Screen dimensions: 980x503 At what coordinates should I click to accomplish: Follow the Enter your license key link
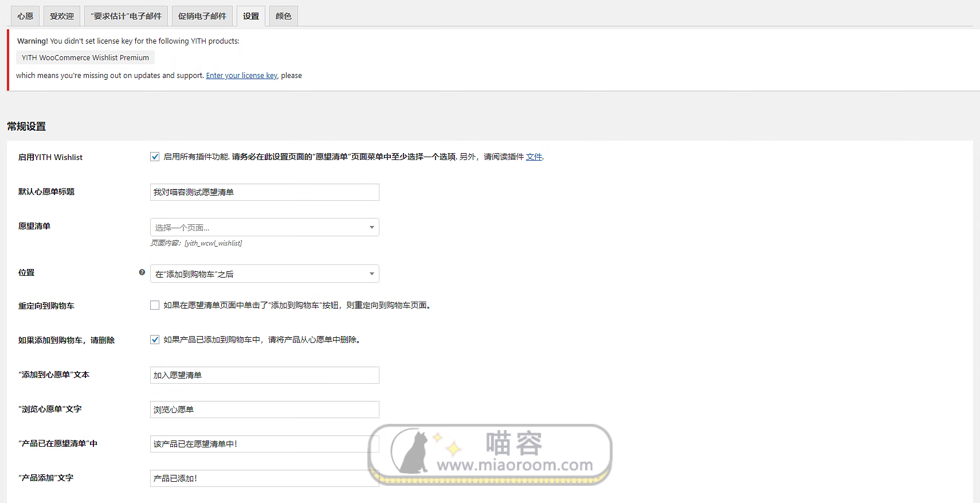click(242, 76)
